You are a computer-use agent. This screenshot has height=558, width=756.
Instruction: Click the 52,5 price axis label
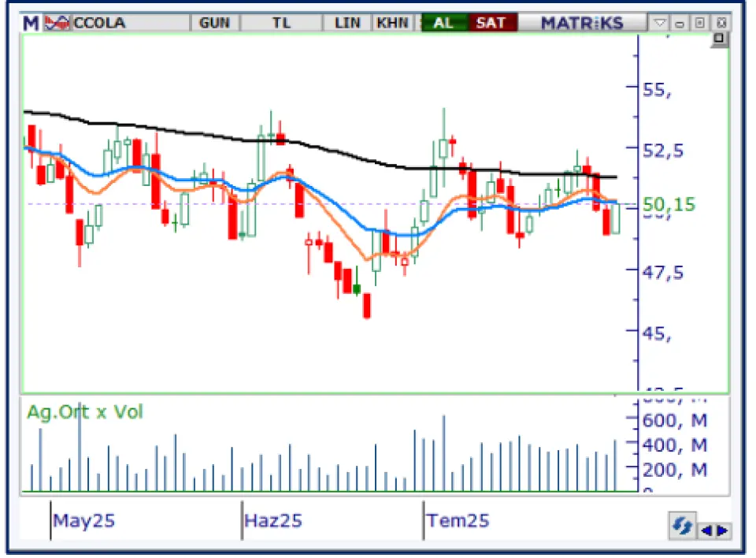(x=663, y=151)
